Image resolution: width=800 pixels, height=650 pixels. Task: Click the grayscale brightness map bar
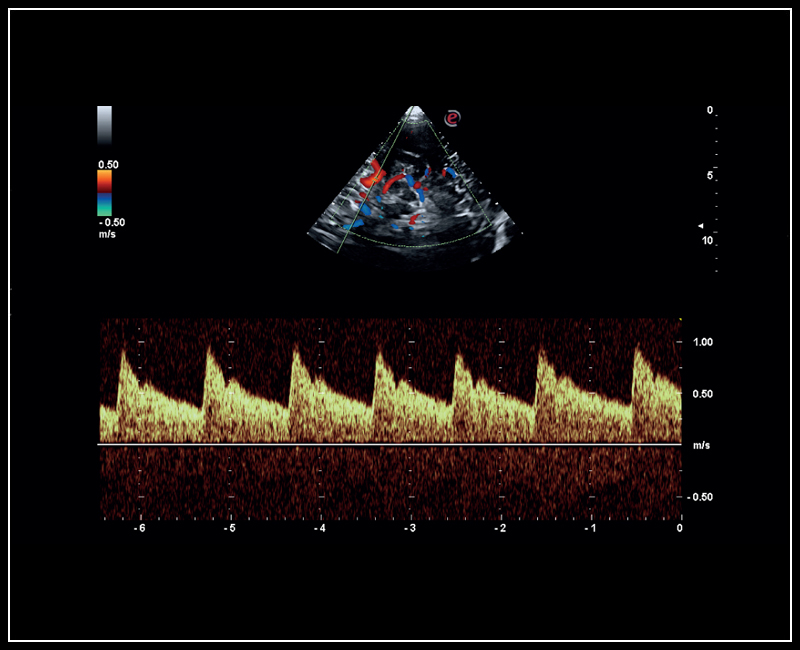104,126
